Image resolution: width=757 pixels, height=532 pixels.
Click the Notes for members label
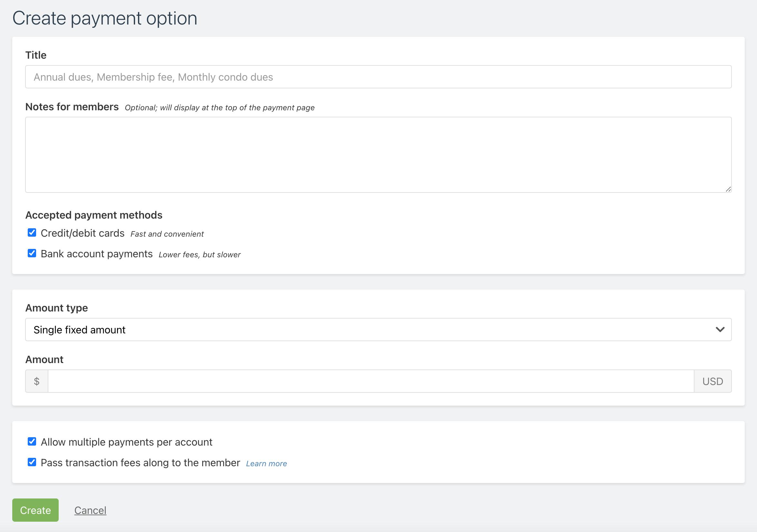click(x=72, y=106)
